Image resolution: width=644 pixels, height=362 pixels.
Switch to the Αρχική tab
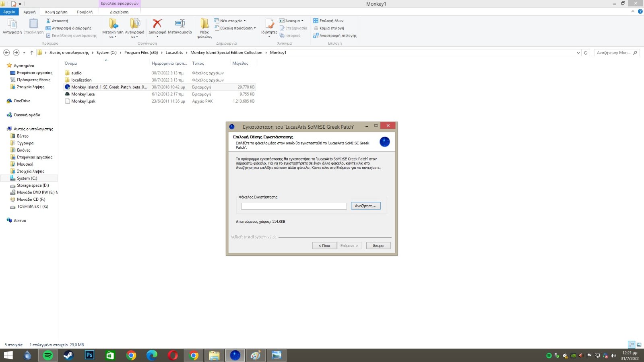(29, 12)
